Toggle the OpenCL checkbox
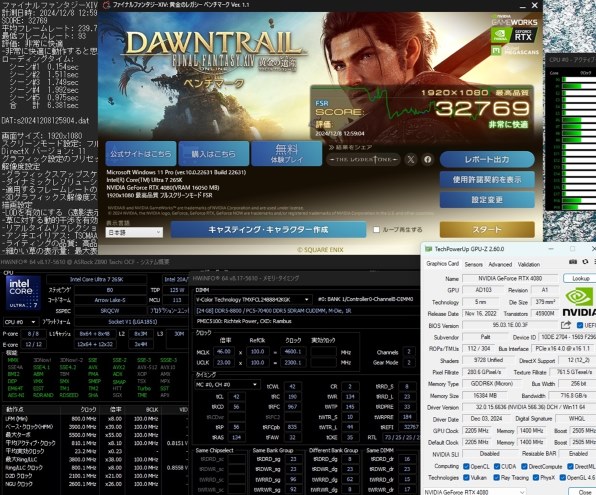Image resolution: width=596 pixels, height=495 pixels. tap(466, 466)
